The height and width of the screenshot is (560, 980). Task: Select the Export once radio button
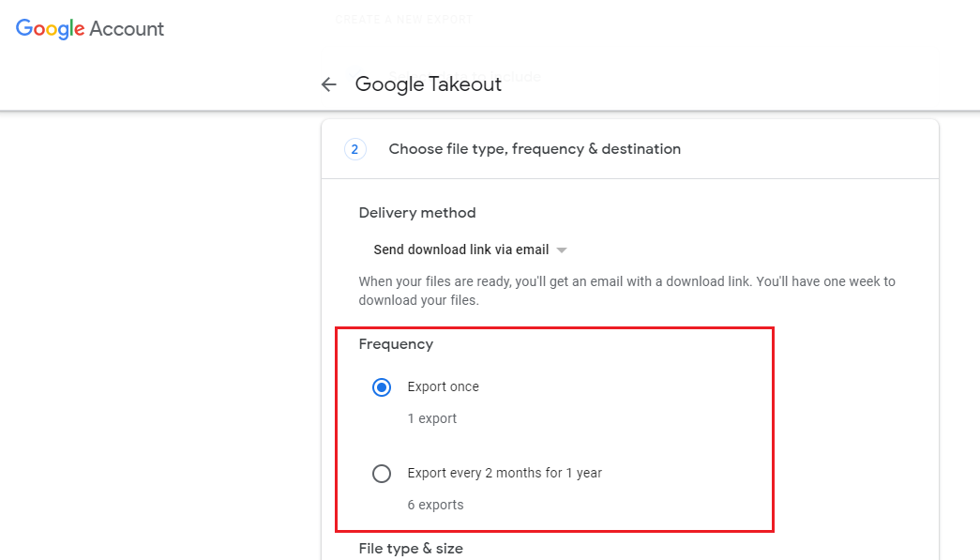pyautogui.click(x=382, y=387)
